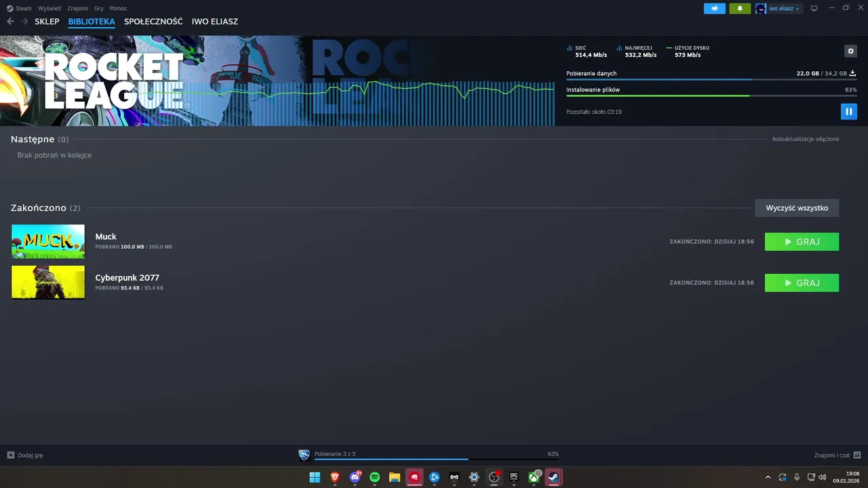The image size is (868, 488).
Task: Open Brave browser from taskbar
Action: 334,477
